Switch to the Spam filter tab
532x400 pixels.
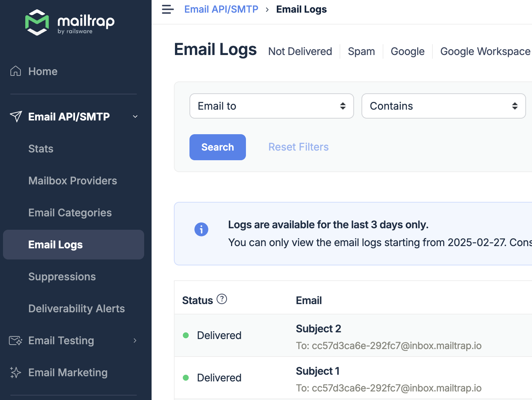point(361,51)
